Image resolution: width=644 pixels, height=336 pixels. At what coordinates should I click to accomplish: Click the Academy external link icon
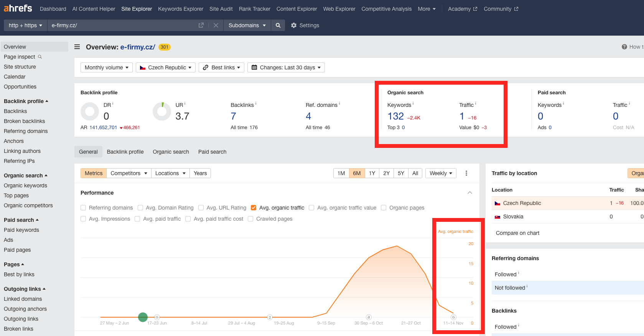(x=475, y=9)
